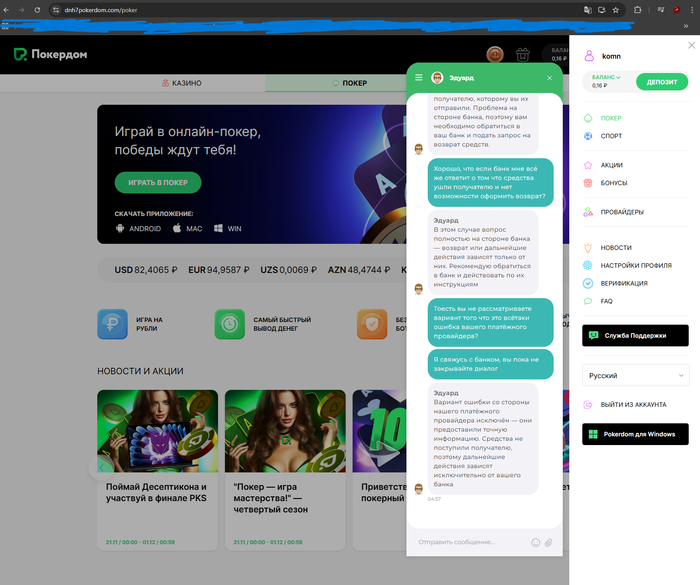Screen dimensions: 700x585
Task: Click the news carousel previous arrow
Action: (x=101, y=468)
